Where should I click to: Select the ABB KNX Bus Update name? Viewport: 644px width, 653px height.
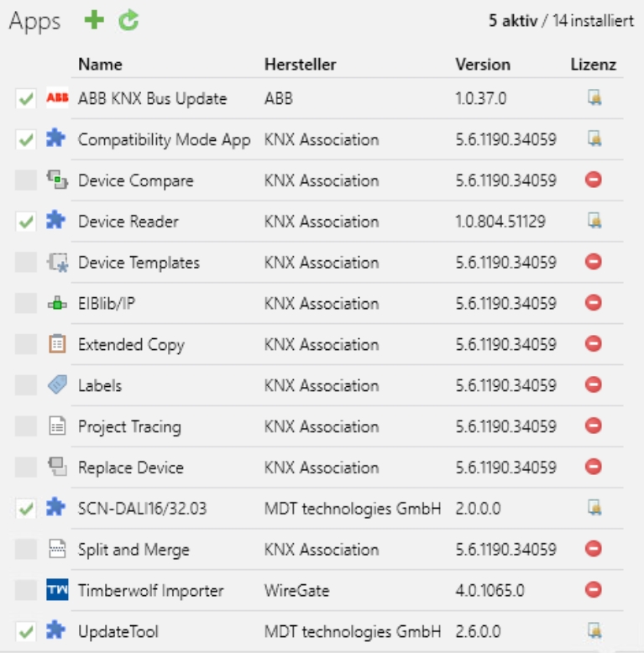[x=153, y=99]
